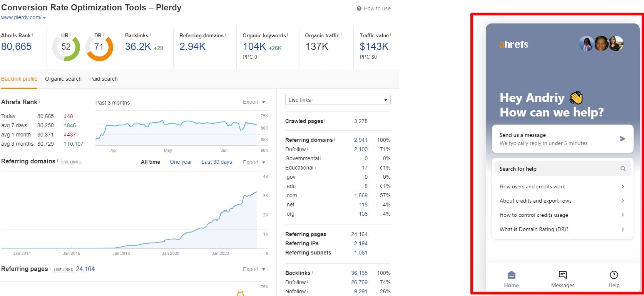The image size is (644, 296).
Task: Open Referring domains 2.94K value
Action: coord(192,47)
